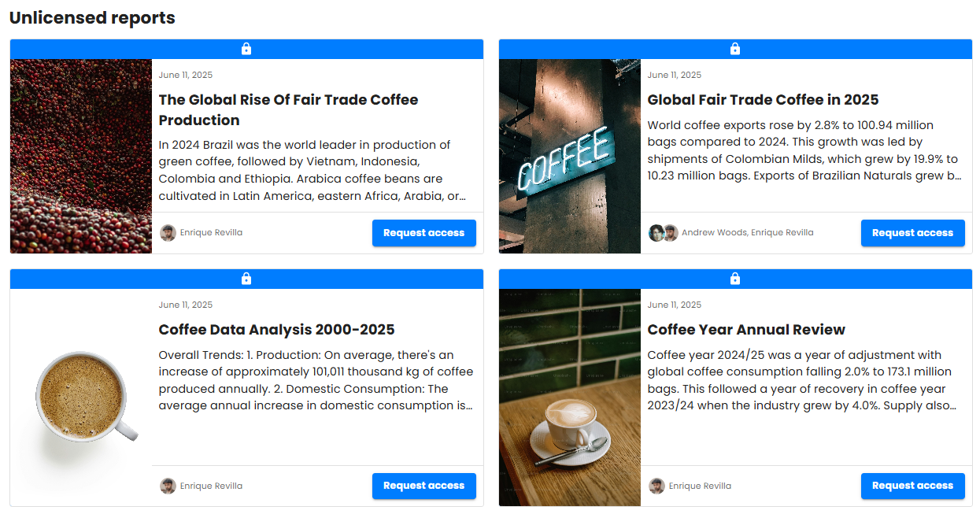Viewport: 980px width, 514px height.
Task: Request access to Global Rise Of Fair Trade report
Action: (x=423, y=233)
